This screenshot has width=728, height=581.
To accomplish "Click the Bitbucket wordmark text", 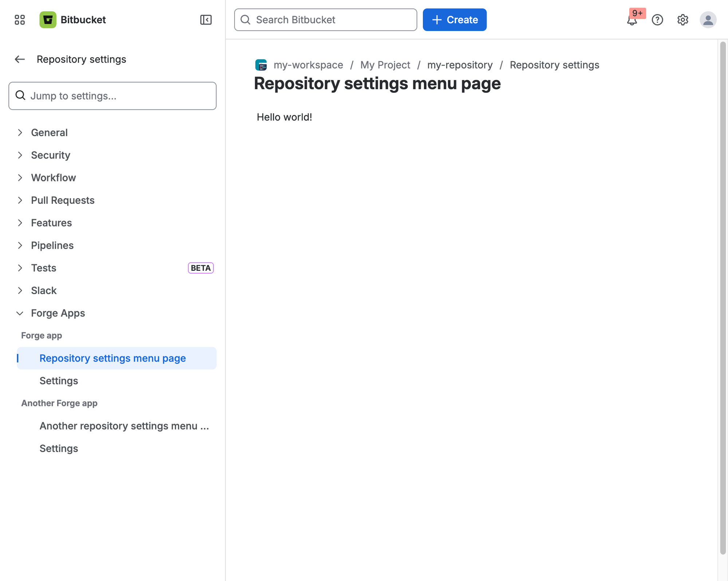I will 83,20.
